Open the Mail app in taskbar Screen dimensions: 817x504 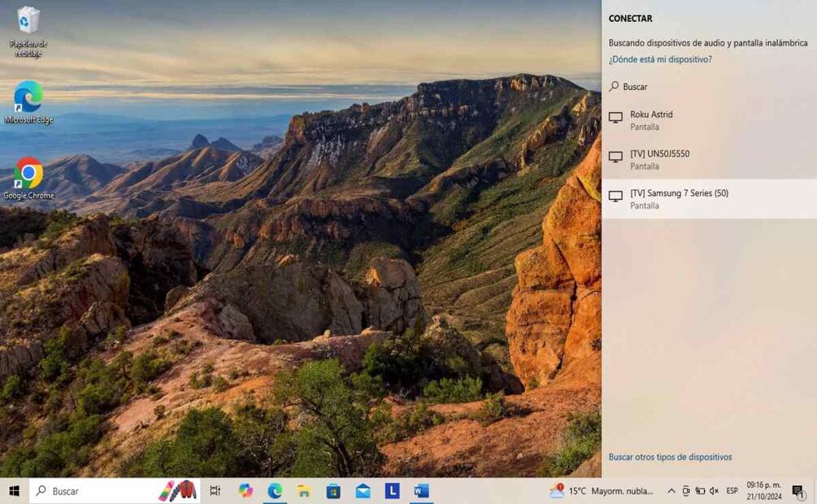click(x=363, y=491)
